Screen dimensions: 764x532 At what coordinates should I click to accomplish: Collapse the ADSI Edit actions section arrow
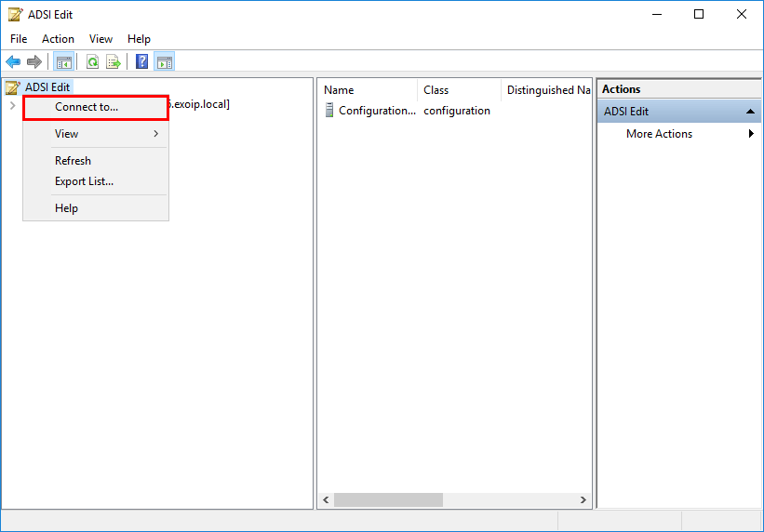tap(750, 112)
